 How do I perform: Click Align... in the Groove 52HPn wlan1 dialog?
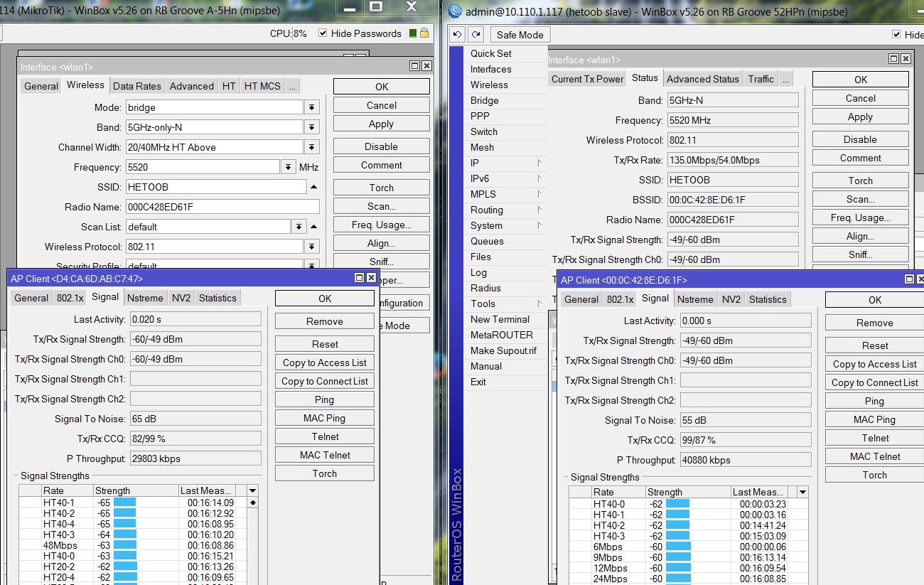click(861, 236)
